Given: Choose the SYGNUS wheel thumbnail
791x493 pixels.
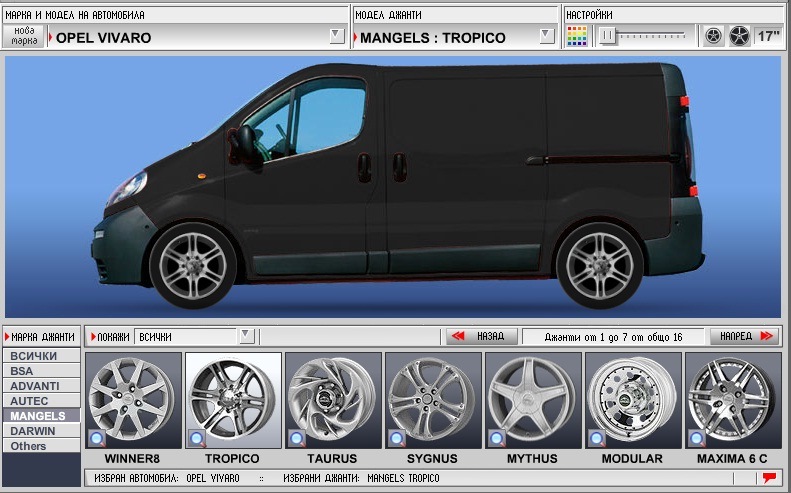Looking at the screenshot, I should point(433,400).
